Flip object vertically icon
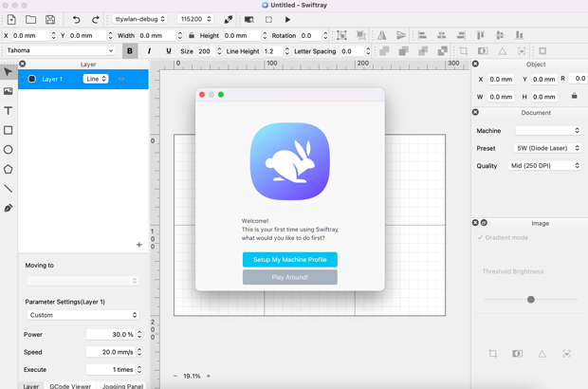This screenshot has width=588, height=389. pyautogui.click(x=401, y=35)
